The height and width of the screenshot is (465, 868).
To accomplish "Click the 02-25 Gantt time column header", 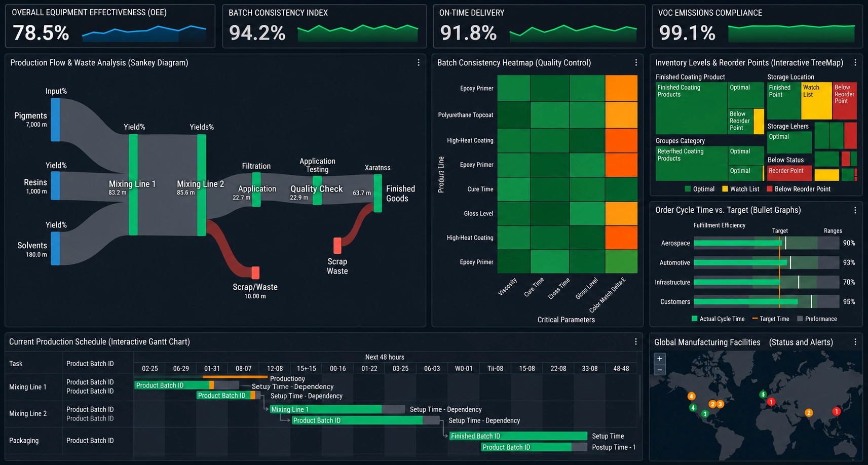I will click(x=150, y=368).
